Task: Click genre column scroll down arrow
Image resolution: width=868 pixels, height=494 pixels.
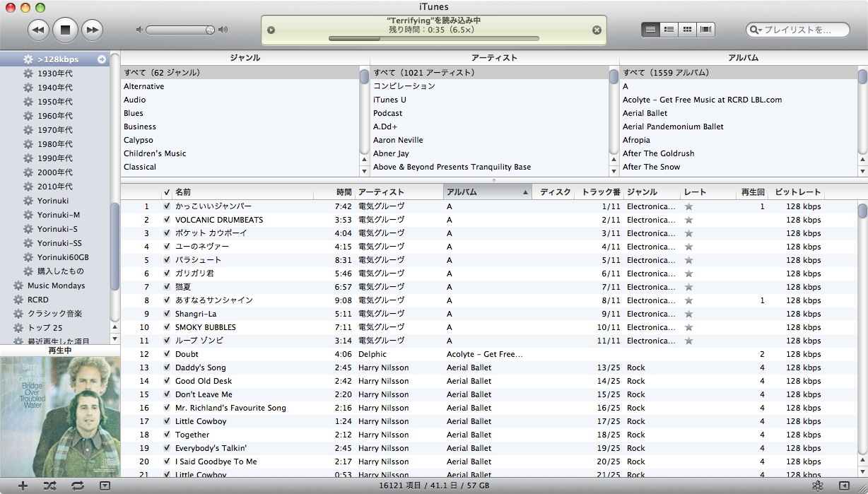Action: point(365,171)
